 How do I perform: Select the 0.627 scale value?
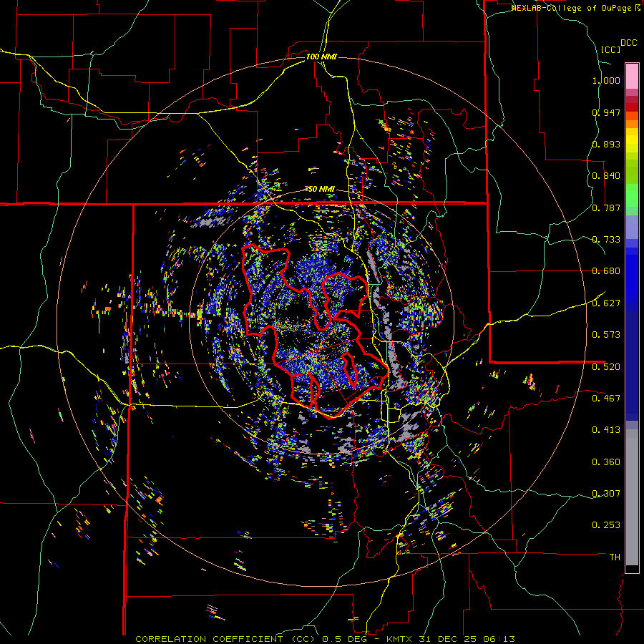point(606,303)
